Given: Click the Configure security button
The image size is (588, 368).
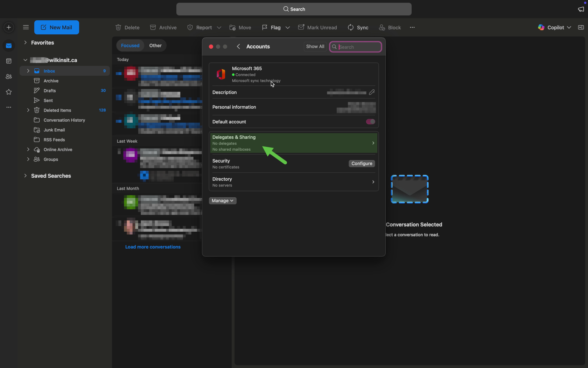Looking at the screenshot, I should click(362, 164).
